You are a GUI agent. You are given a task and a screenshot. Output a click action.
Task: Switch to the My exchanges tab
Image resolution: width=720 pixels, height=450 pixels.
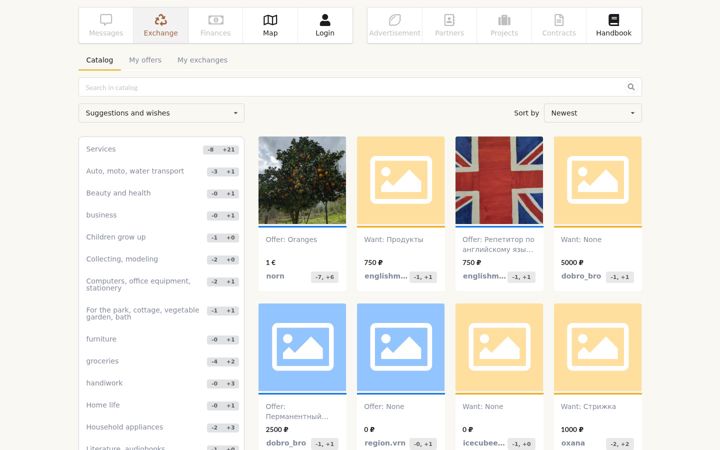coord(202,60)
